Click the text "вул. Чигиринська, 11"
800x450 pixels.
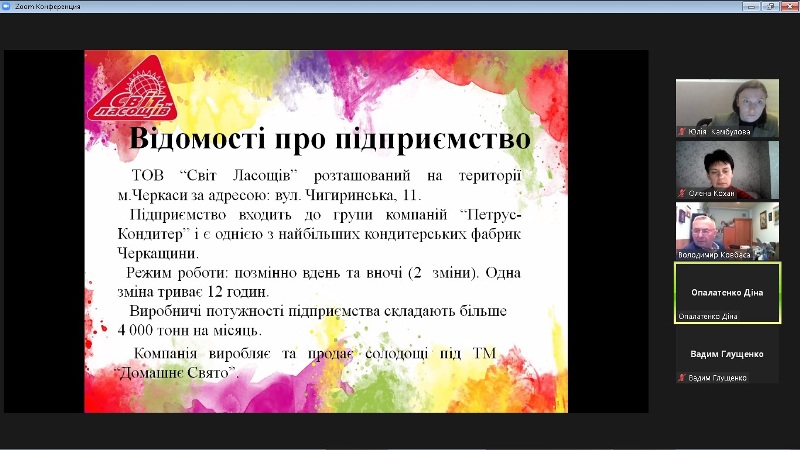pyautogui.click(x=348, y=195)
